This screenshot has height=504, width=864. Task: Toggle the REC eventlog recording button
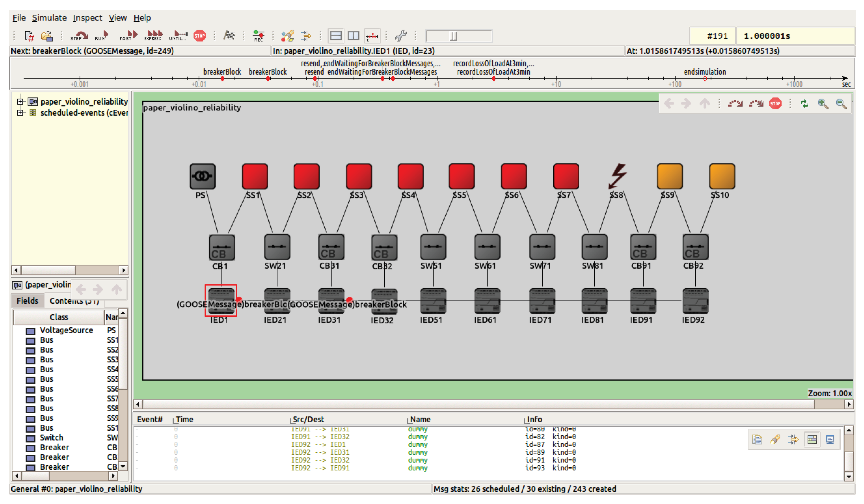click(258, 36)
